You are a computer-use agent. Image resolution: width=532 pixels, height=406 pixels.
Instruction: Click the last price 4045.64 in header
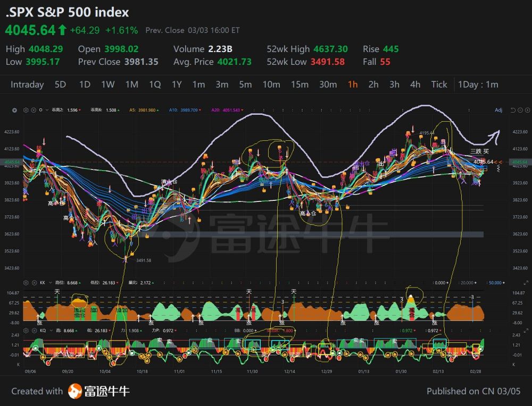(30, 30)
